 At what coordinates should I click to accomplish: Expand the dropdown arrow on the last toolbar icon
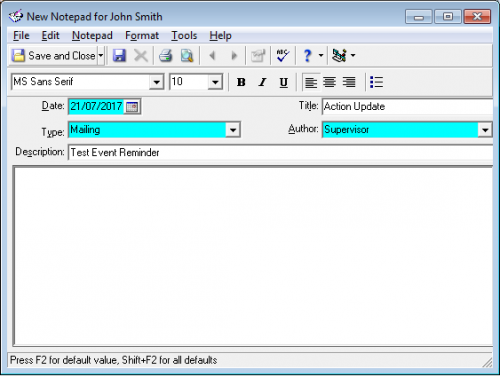(x=353, y=55)
